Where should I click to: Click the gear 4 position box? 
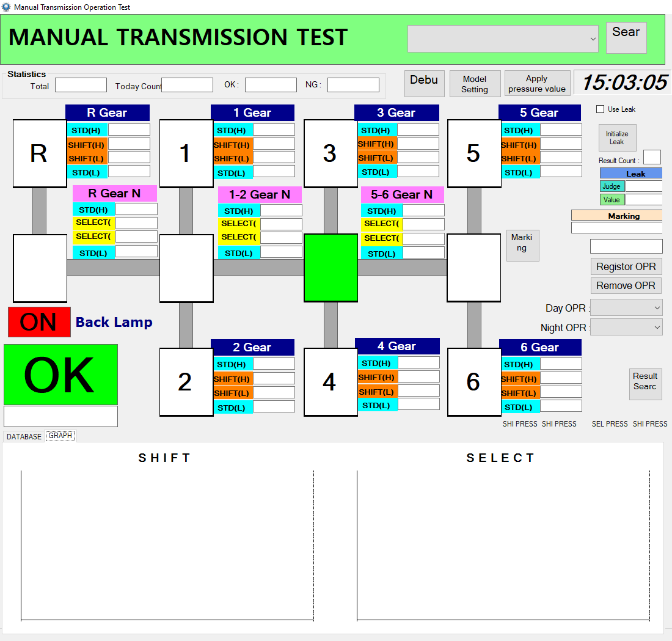pos(330,382)
